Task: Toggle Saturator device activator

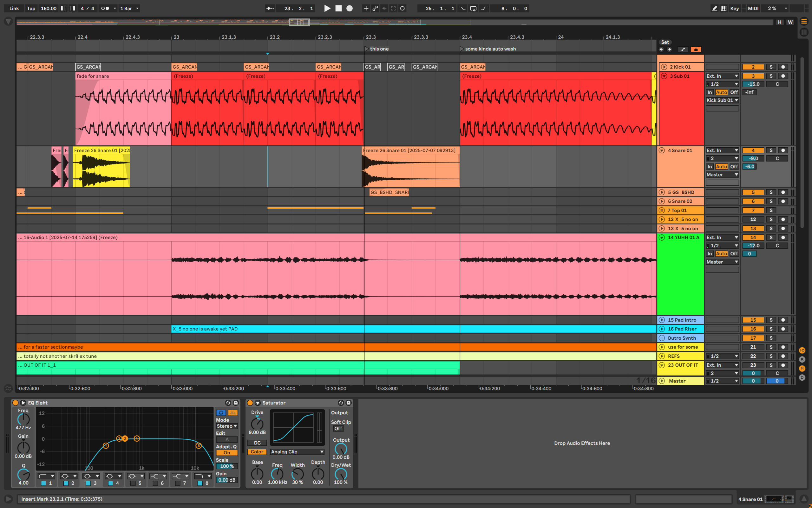Action: pos(250,403)
